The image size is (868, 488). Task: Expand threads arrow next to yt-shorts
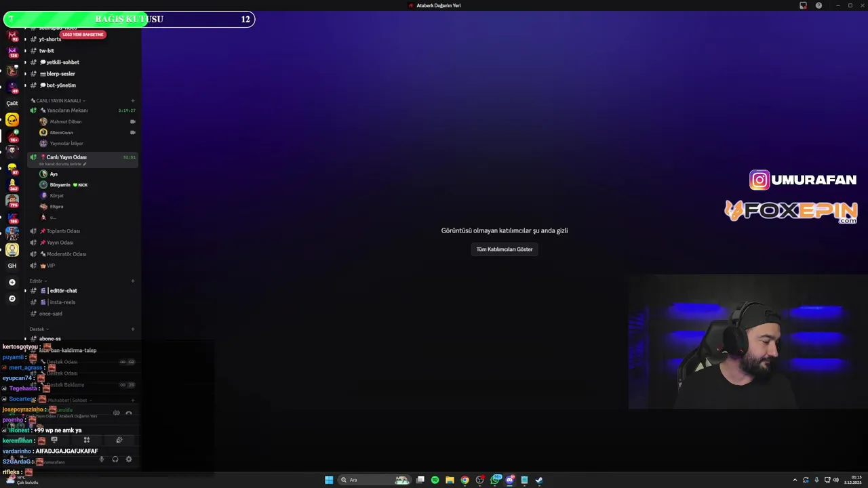25,39
